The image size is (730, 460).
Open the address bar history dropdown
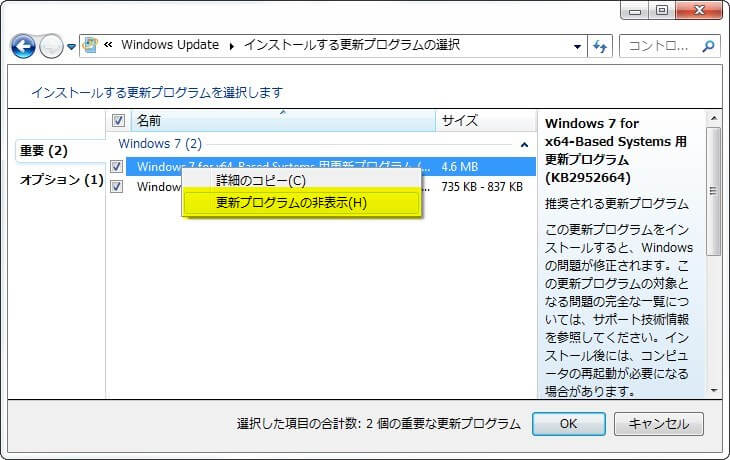(x=577, y=46)
